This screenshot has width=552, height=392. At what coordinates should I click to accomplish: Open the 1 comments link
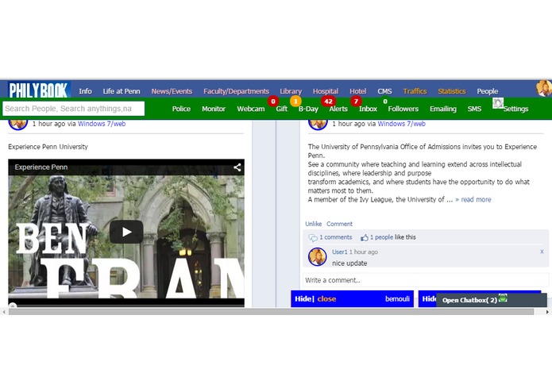pos(336,237)
